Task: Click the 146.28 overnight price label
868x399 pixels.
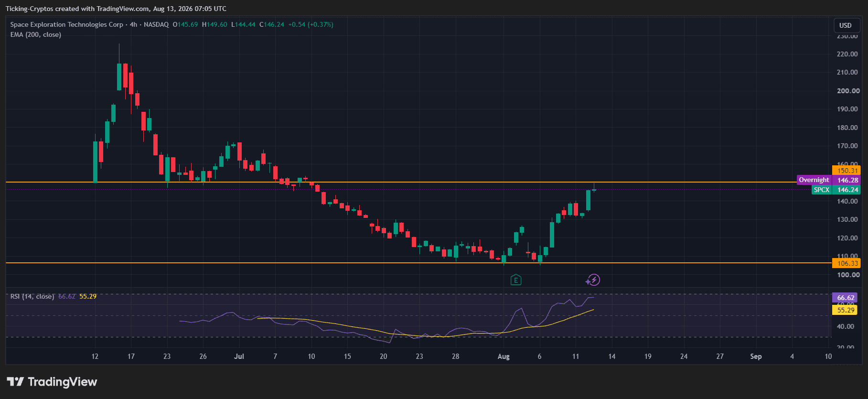Action: (x=847, y=180)
